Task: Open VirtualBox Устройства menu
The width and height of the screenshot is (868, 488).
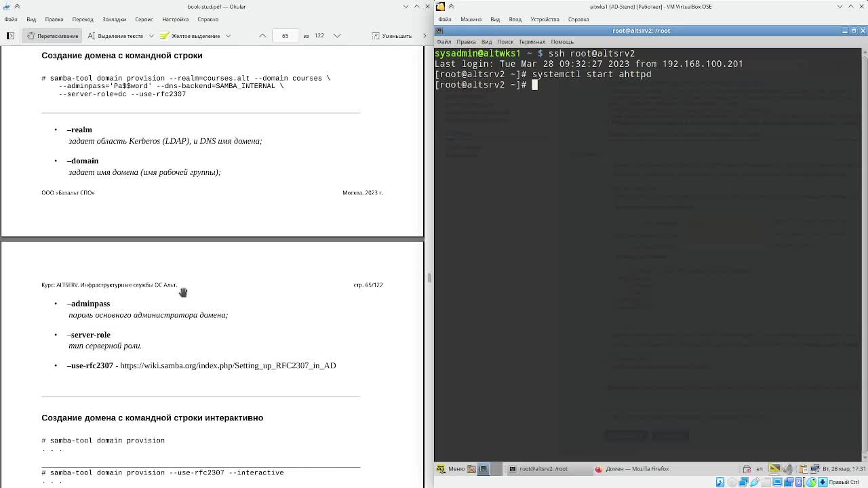Action: point(545,19)
